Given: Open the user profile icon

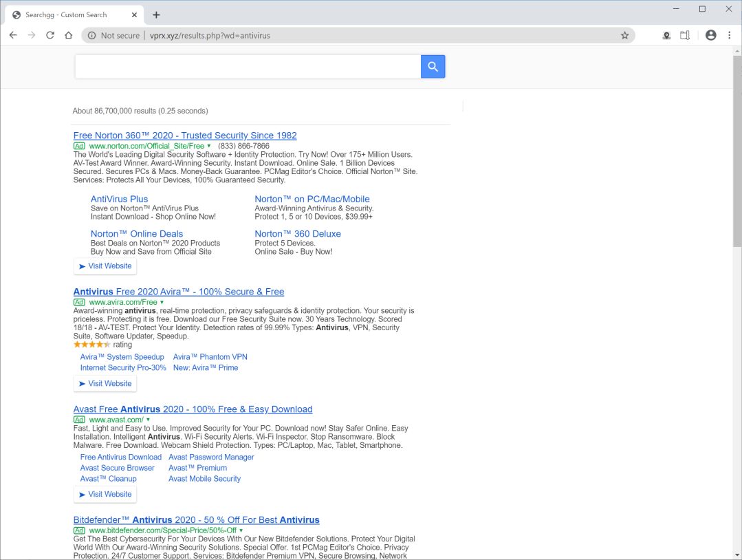Looking at the screenshot, I should click(x=710, y=35).
